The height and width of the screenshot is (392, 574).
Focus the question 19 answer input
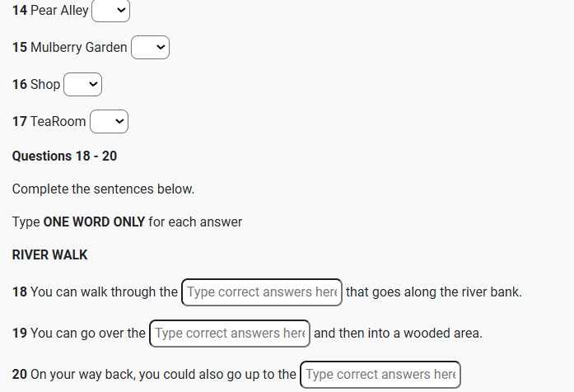point(230,334)
